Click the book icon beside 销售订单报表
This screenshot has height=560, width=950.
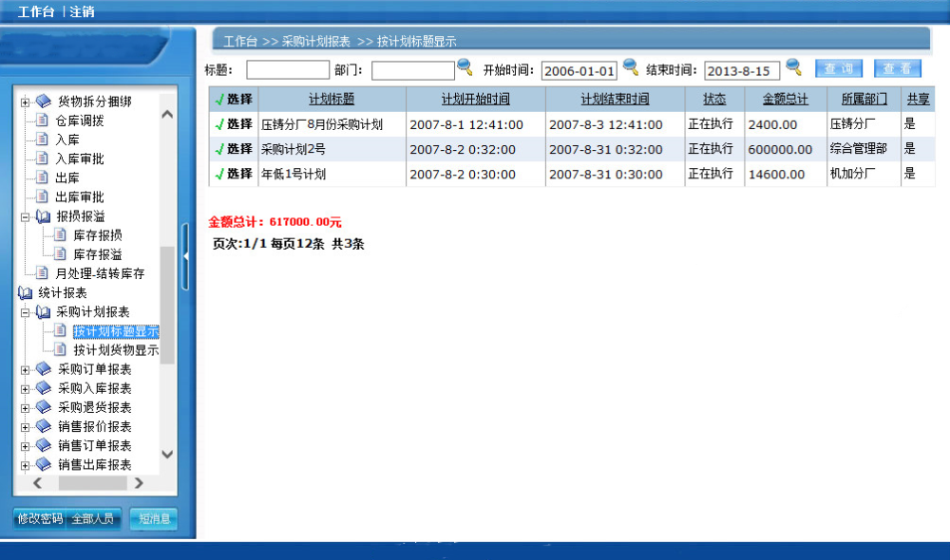(43, 445)
